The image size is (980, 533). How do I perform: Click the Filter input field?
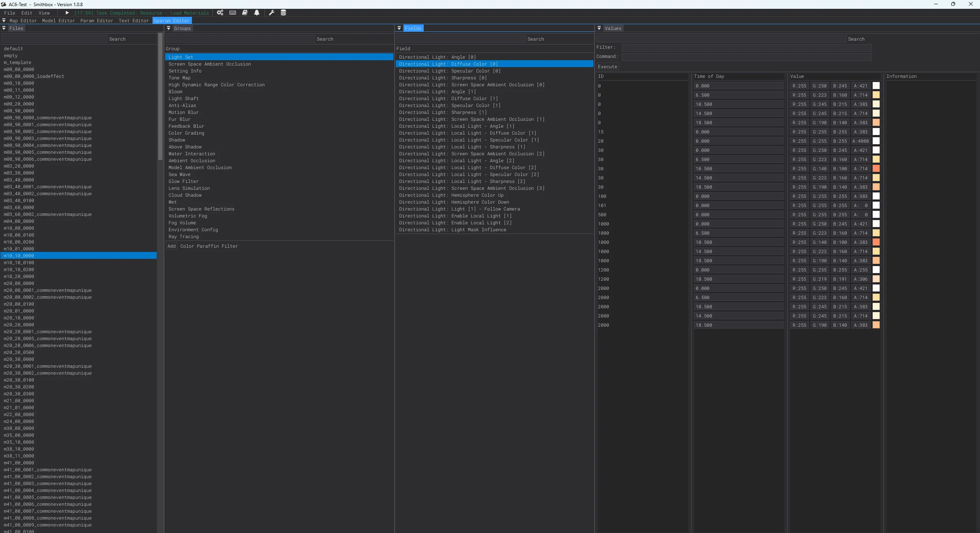click(x=746, y=48)
